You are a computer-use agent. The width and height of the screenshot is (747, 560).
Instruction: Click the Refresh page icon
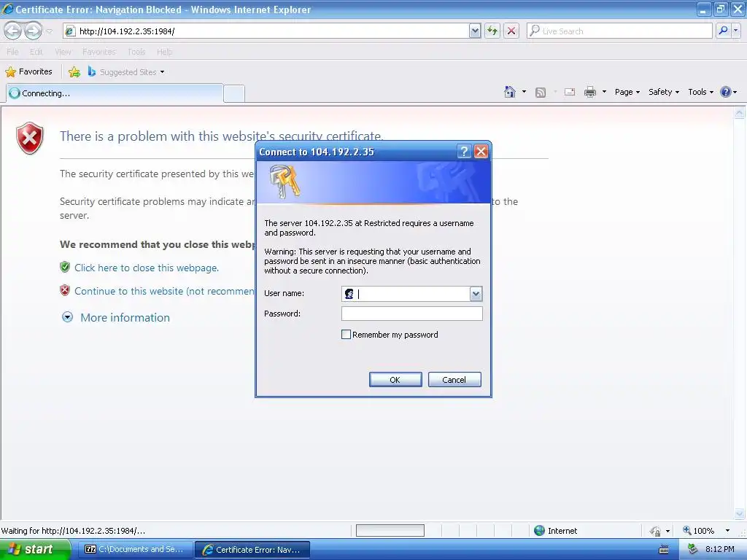coord(492,31)
